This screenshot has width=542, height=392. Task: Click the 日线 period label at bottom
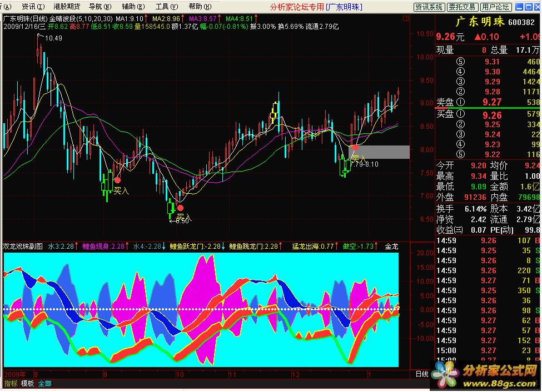(422, 374)
